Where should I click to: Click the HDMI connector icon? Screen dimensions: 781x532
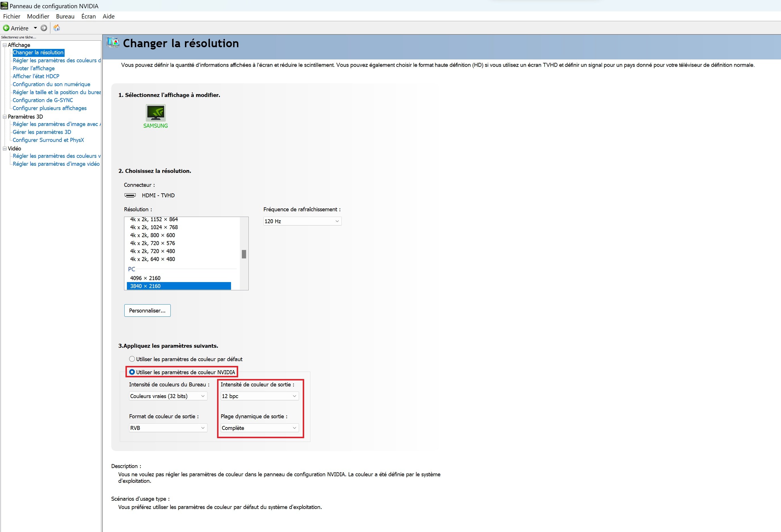pos(130,195)
